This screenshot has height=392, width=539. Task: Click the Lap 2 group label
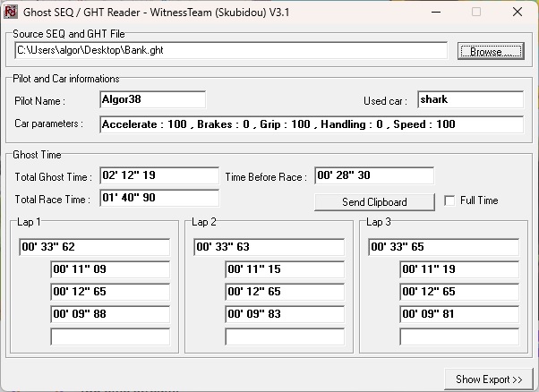[x=204, y=222]
